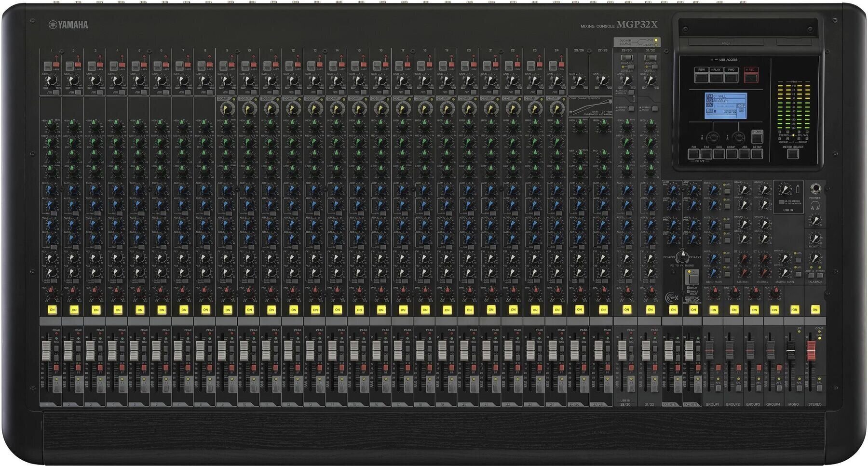Click the USB IN level knob
Image resolution: width=868 pixels, height=466 pixels.
click(x=785, y=190)
